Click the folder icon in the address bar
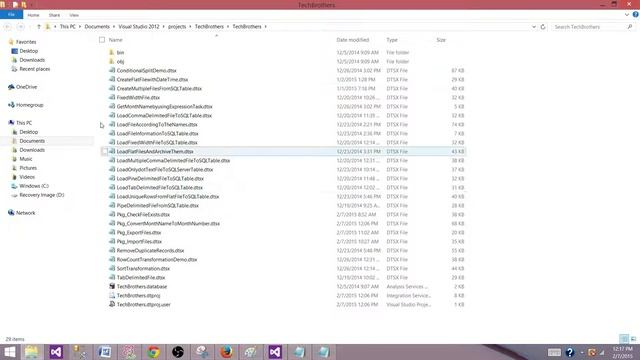 pos(48,27)
